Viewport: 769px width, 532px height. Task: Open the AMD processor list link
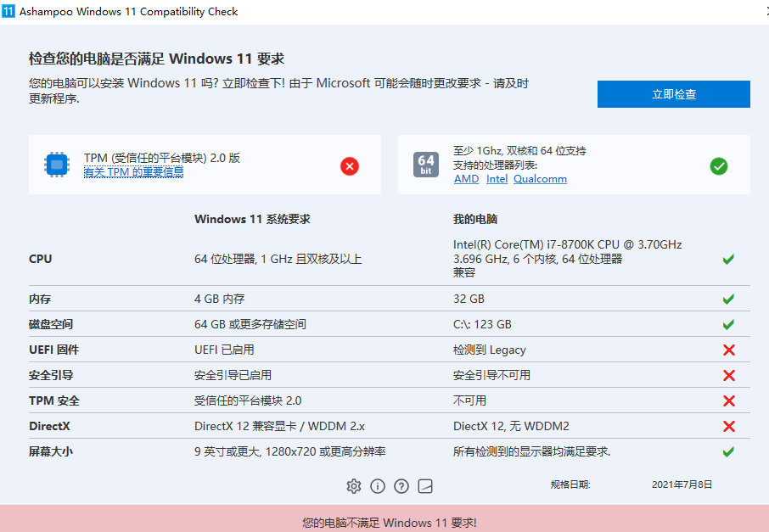[466, 178]
